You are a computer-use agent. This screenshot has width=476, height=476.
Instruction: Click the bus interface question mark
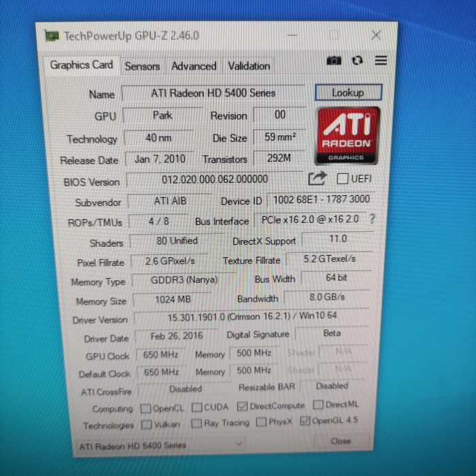tap(373, 218)
